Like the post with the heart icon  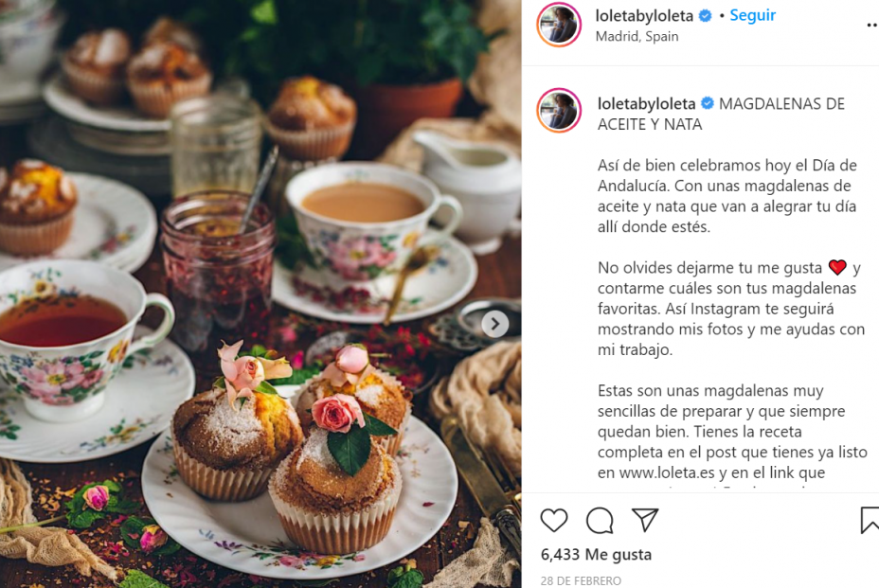pos(554,520)
